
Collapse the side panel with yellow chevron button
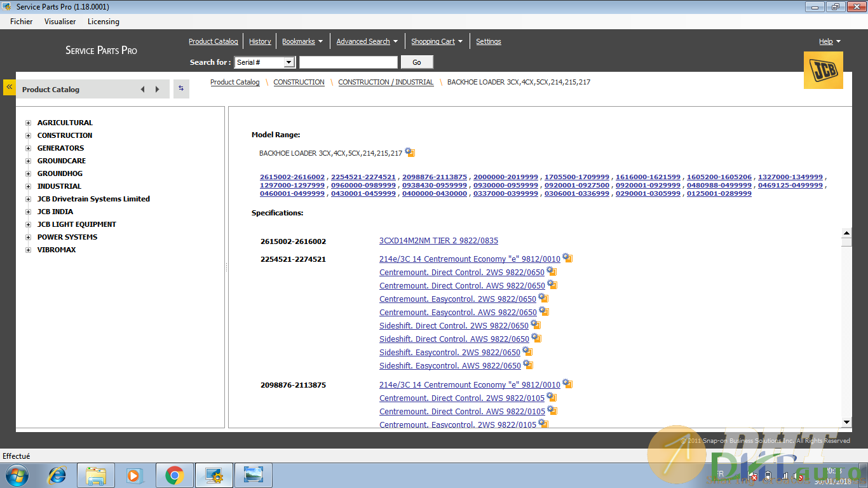coord(10,87)
